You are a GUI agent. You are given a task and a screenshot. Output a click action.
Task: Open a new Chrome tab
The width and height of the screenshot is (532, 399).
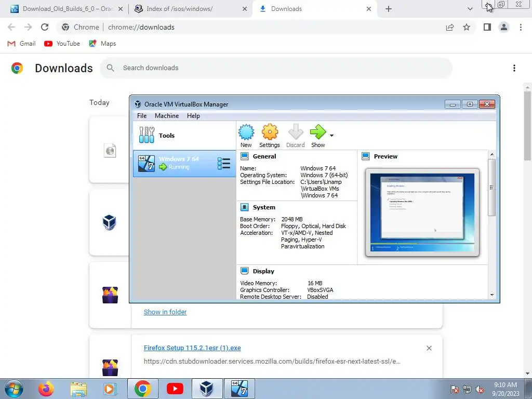pyautogui.click(x=389, y=9)
